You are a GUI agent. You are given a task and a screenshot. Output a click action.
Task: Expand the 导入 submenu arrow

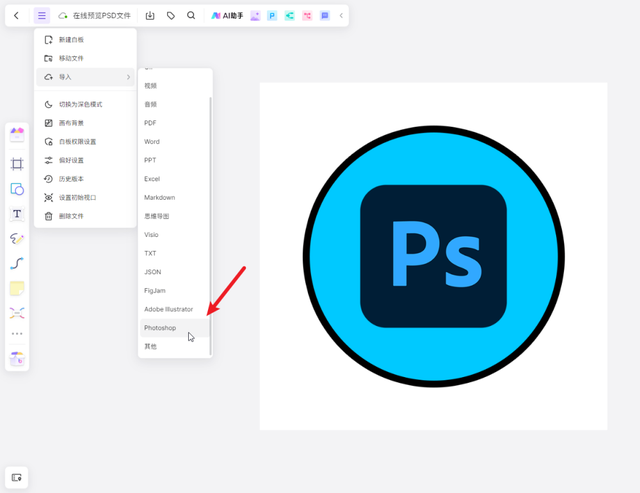(128, 77)
